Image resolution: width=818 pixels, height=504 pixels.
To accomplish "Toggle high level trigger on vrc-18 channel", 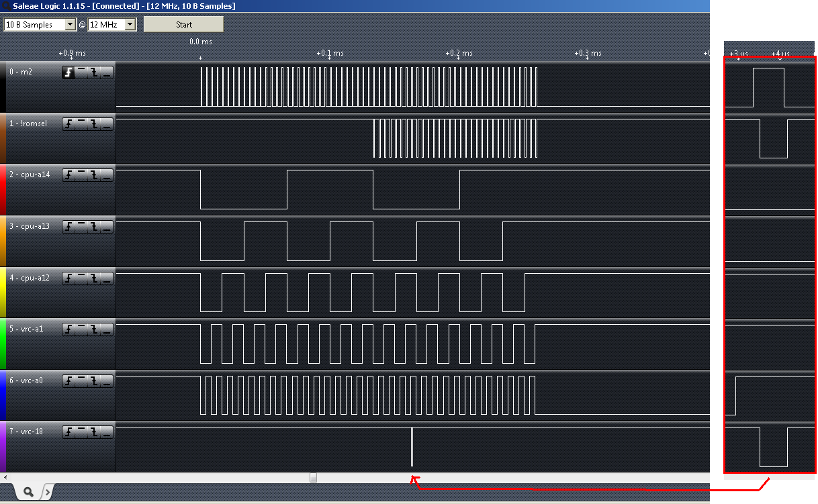I will tap(81, 432).
